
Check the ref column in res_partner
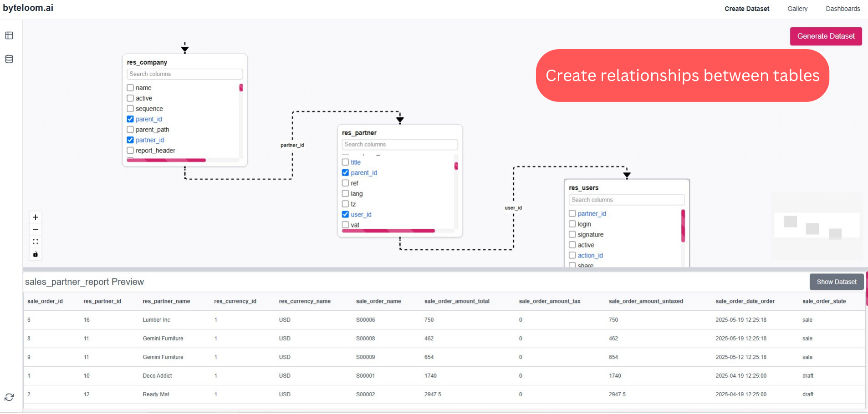click(345, 183)
